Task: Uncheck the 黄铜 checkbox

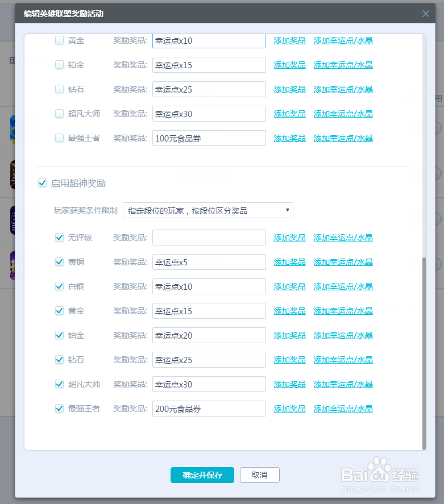Action: tap(60, 262)
